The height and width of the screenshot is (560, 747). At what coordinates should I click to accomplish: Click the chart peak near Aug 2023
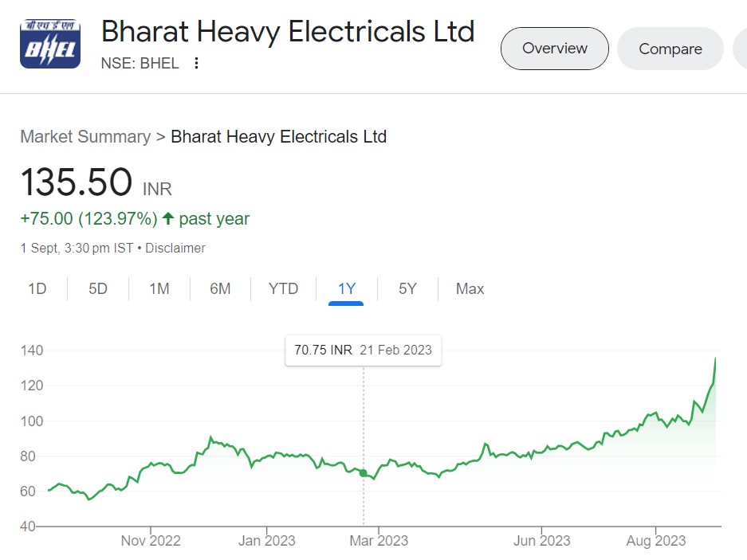(715, 358)
